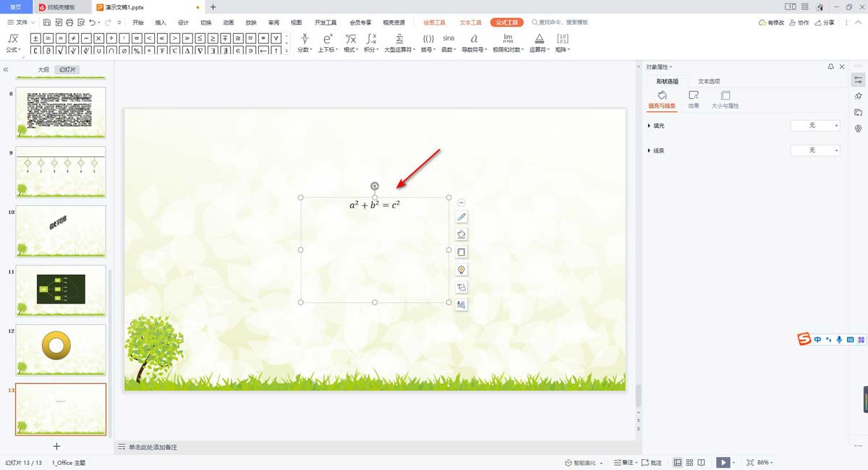Start slideshow with play button

[723, 462]
